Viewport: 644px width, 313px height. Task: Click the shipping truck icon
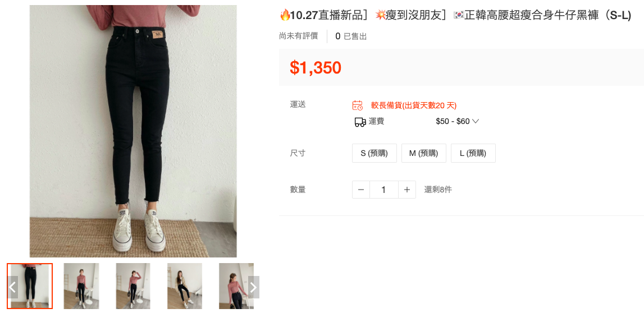point(360,122)
